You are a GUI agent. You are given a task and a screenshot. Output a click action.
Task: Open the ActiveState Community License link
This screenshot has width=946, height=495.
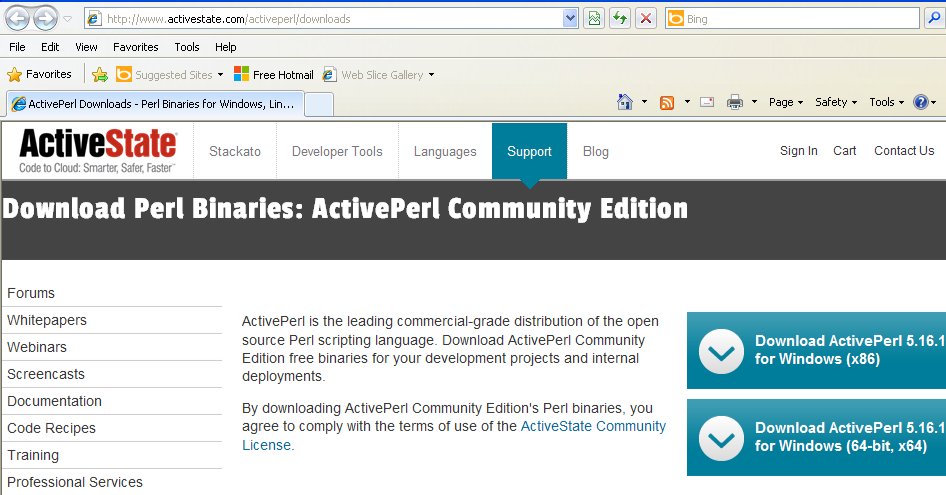click(x=454, y=435)
